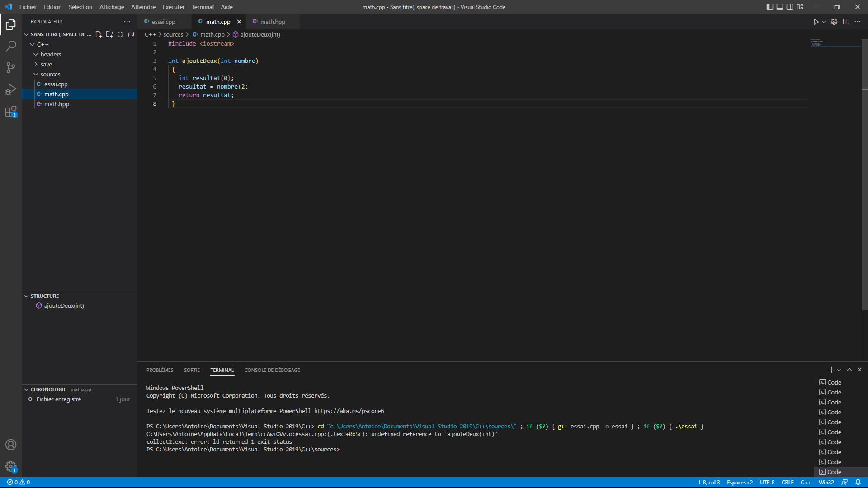Change indentation via Espaces : 2

[740, 482]
